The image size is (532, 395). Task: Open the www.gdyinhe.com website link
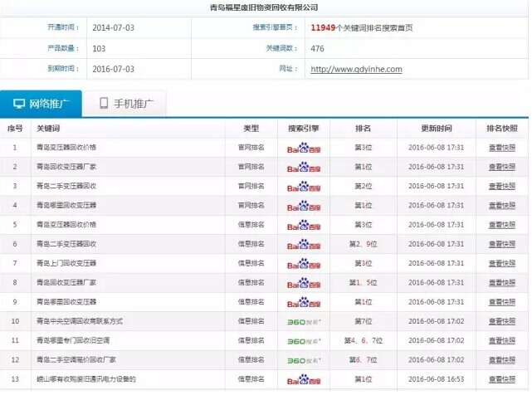point(355,69)
